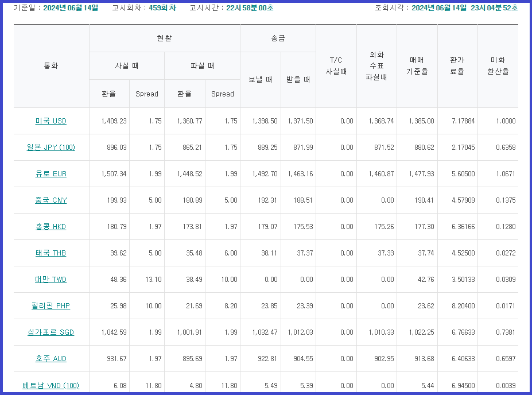Click the 매매 기준율 column header
Viewport: 532px width, 395px height.
pos(417,66)
